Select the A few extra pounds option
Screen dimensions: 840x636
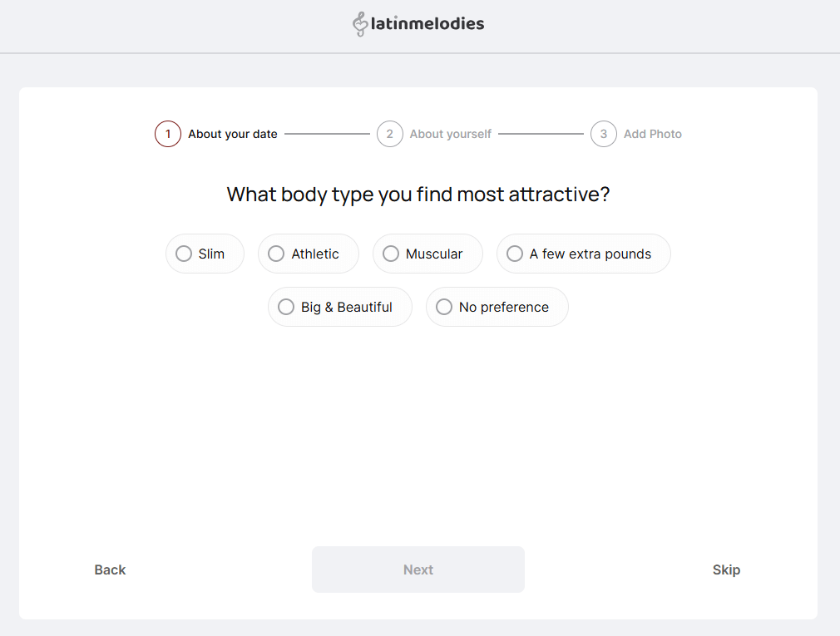pyautogui.click(x=583, y=254)
